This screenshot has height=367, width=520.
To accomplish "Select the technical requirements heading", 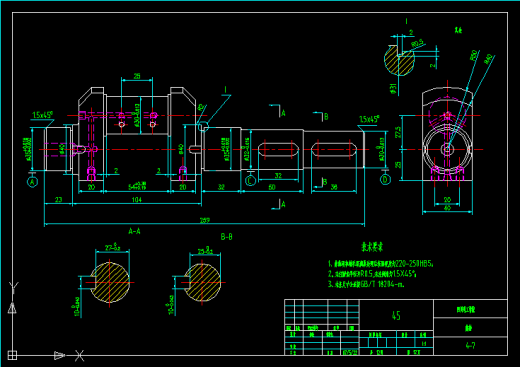I will [x=372, y=247].
